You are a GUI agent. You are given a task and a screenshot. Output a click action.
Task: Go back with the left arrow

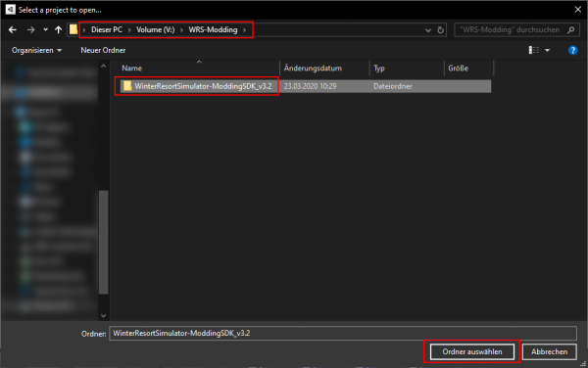click(x=13, y=30)
